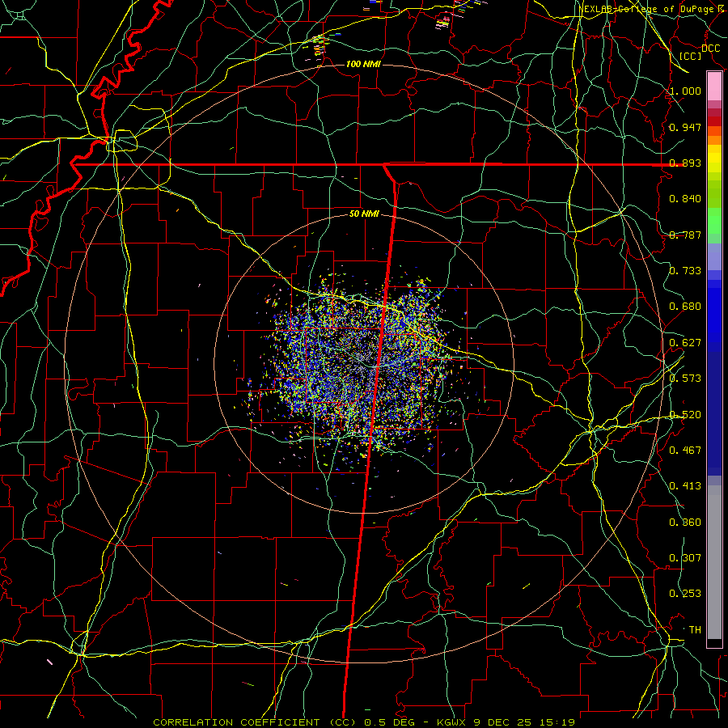Click the 0.413 legend value

[685, 486]
